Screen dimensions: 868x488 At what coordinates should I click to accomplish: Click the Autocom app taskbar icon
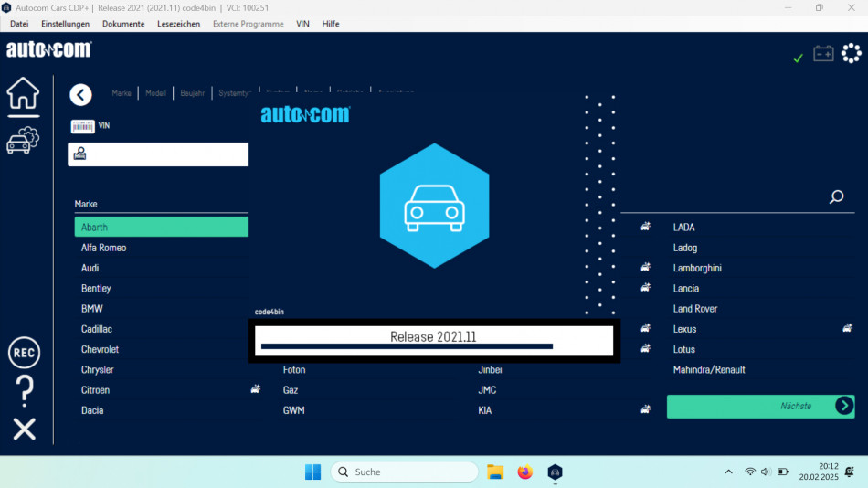coord(555,472)
